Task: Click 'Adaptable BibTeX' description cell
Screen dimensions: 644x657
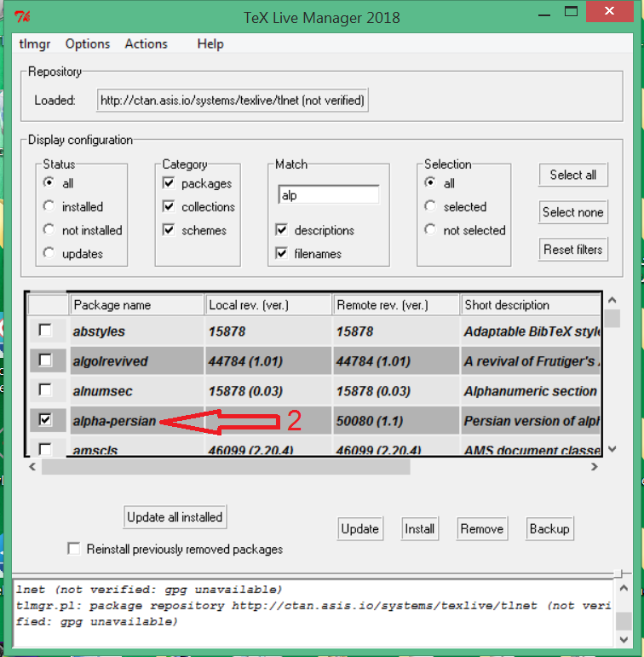Action: coord(531,331)
